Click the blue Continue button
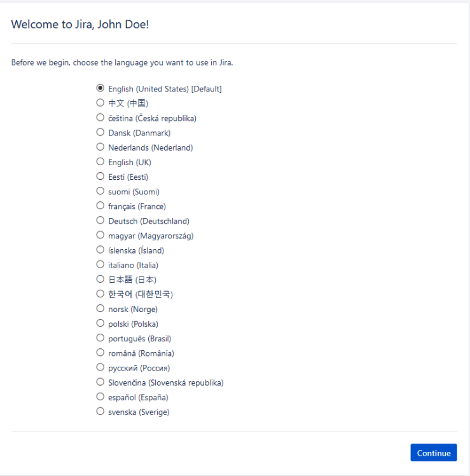The width and height of the screenshot is (470, 476). 433,452
